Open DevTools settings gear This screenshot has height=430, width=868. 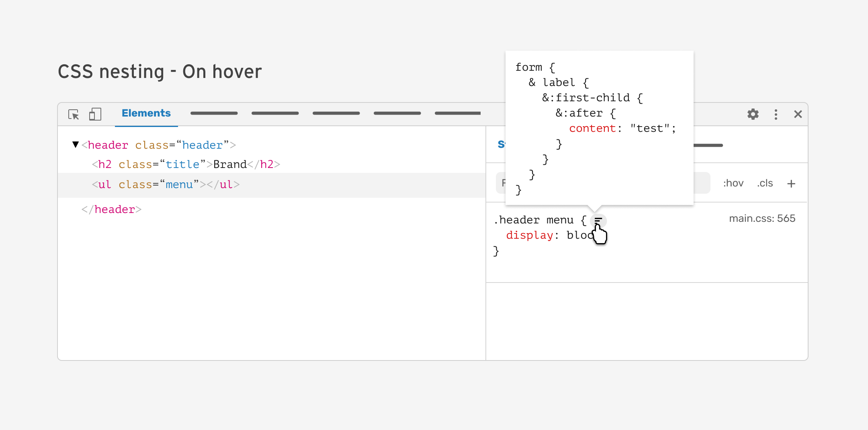point(753,115)
